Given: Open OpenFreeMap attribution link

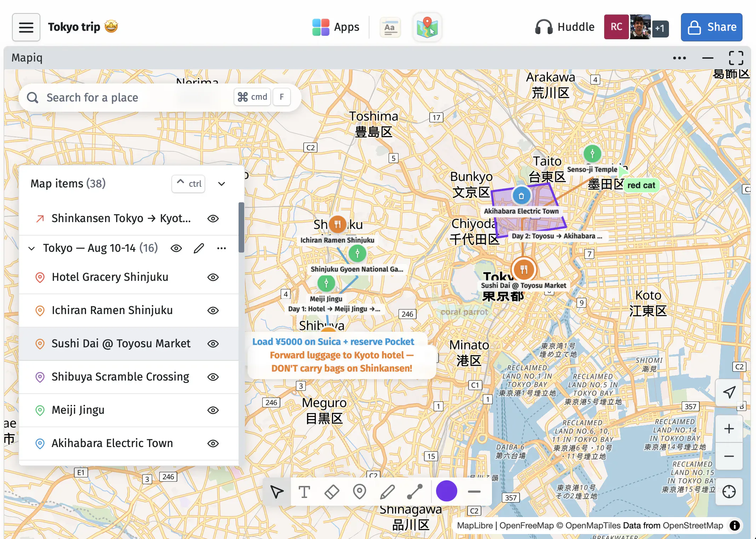Looking at the screenshot, I should [526, 526].
